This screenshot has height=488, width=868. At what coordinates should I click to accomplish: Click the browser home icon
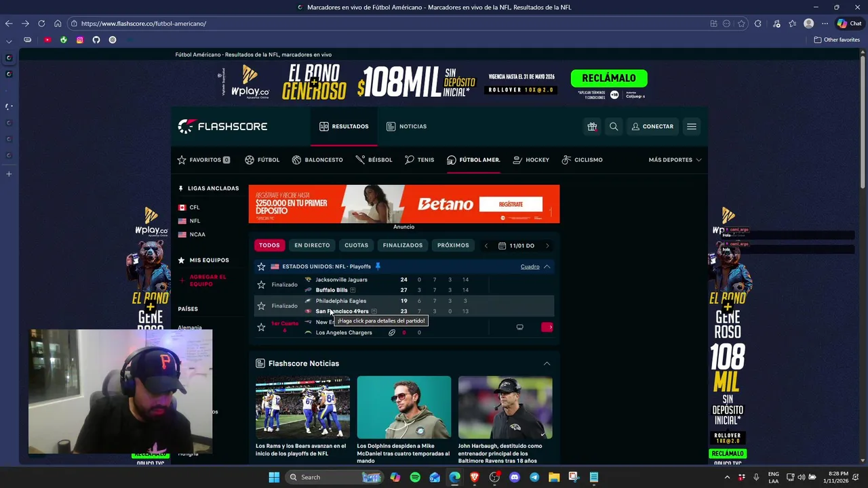[x=58, y=23]
